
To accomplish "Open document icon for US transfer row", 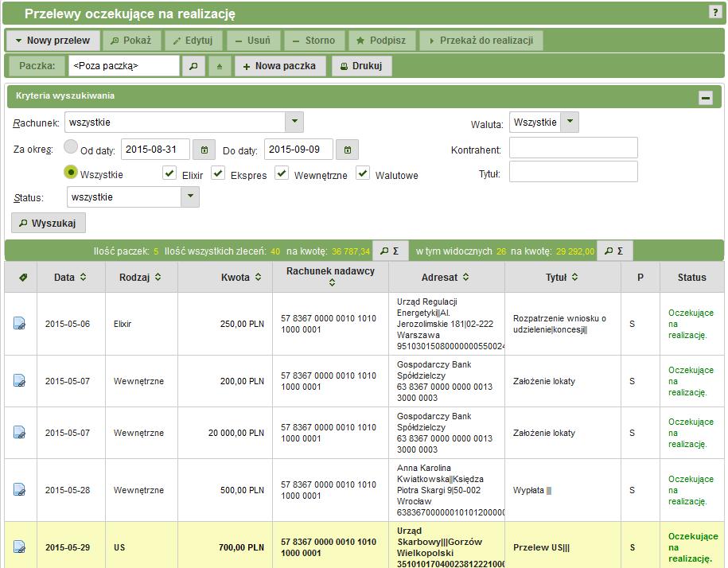I will pos(20,547).
